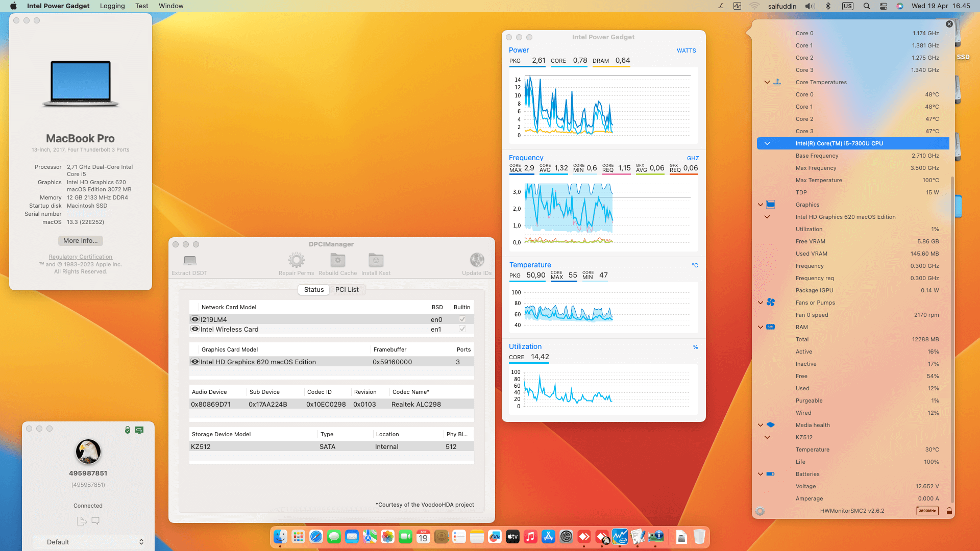Toggle Builtin checkbox for I219LM4 row
This screenshot has height=551, width=980.
[x=462, y=319]
